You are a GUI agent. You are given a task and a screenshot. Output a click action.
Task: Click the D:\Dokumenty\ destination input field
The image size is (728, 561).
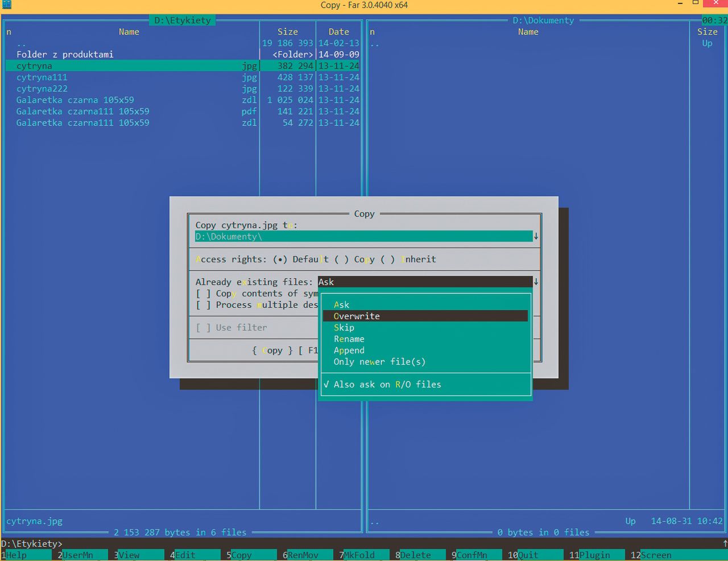click(x=364, y=236)
